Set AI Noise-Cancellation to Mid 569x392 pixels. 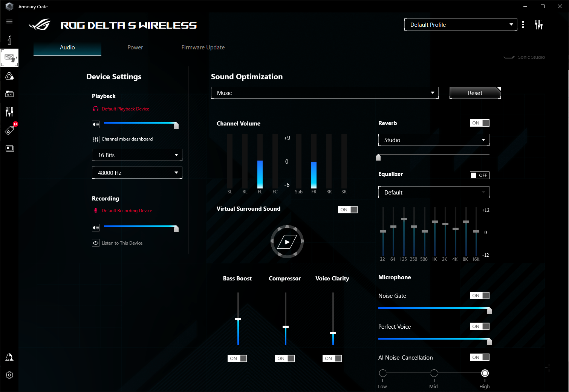click(434, 373)
